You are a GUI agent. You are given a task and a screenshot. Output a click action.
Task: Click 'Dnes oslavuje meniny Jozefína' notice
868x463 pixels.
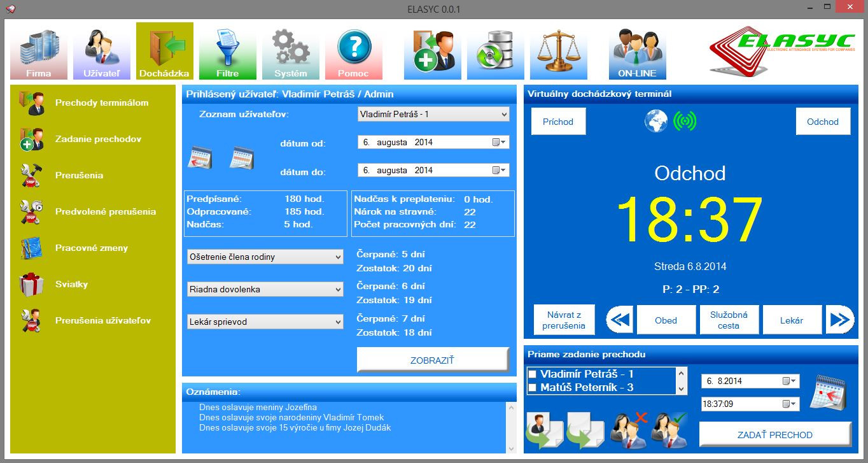pos(258,408)
